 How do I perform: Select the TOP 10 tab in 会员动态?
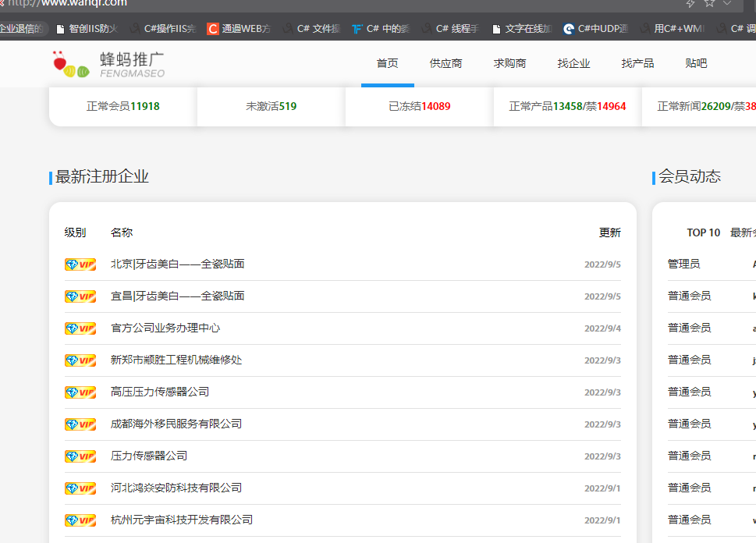(703, 232)
